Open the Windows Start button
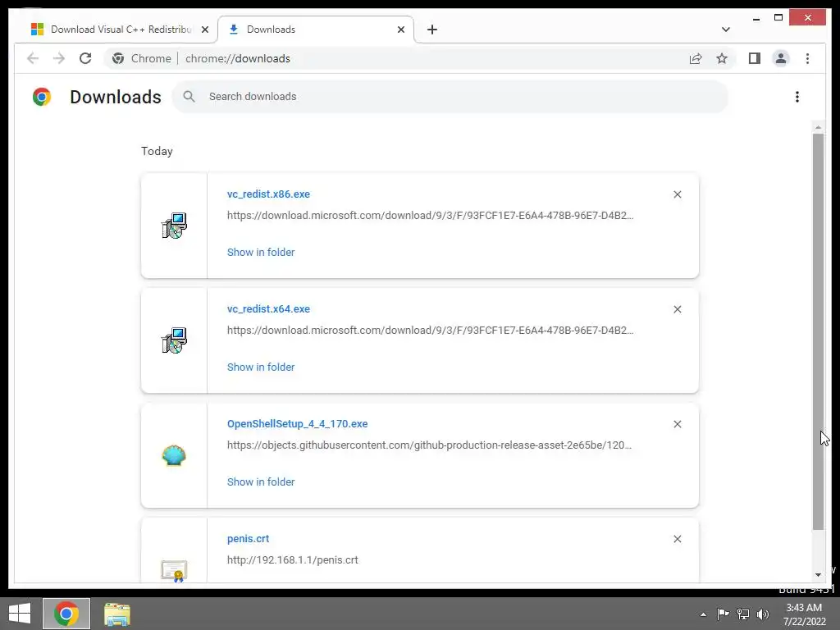Screen dimensions: 840x630 (x=20, y=614)
